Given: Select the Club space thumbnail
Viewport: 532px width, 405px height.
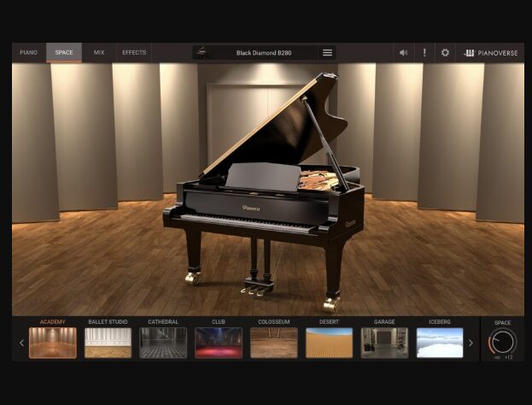Looking at the screenshot, I should (219, 343).
